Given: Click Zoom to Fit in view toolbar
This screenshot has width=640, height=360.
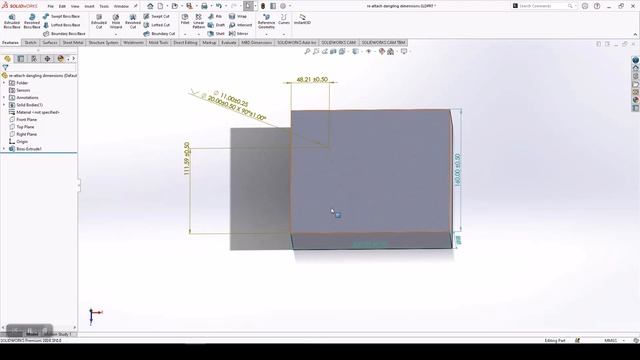Looking at the screenshot, I should click(307, 51).
